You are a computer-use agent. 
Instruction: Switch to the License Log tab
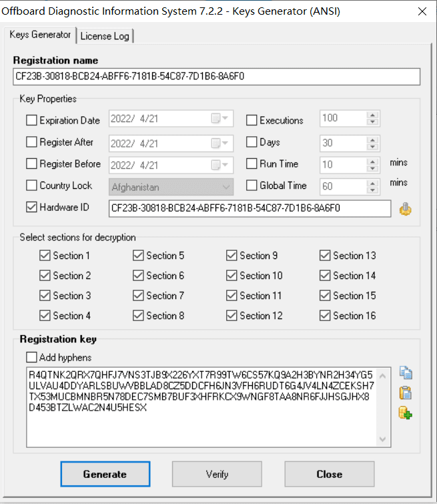click(105, 36)
